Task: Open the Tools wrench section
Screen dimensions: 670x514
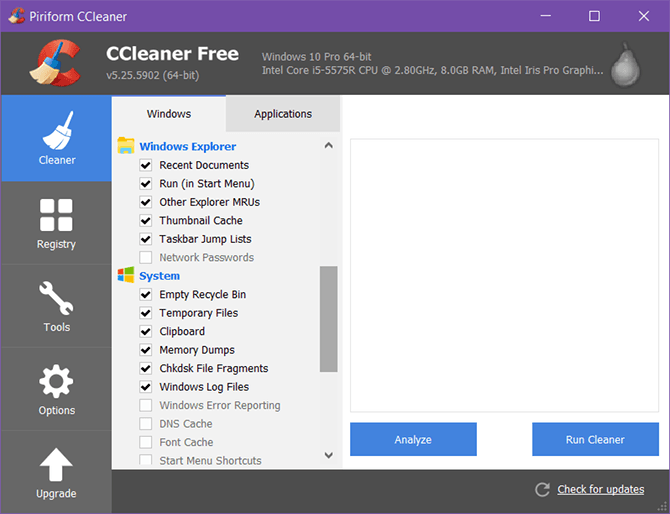Action: 56,306
